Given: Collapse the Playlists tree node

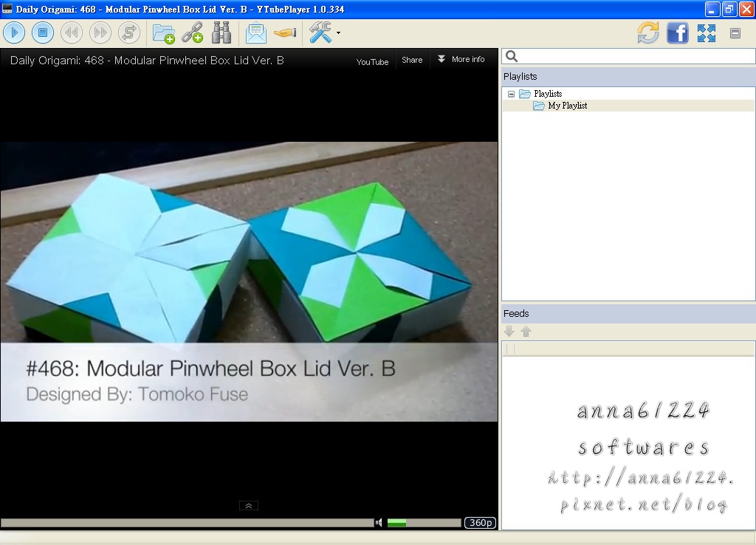Looking at the screenshot, I should pos(511,94).
